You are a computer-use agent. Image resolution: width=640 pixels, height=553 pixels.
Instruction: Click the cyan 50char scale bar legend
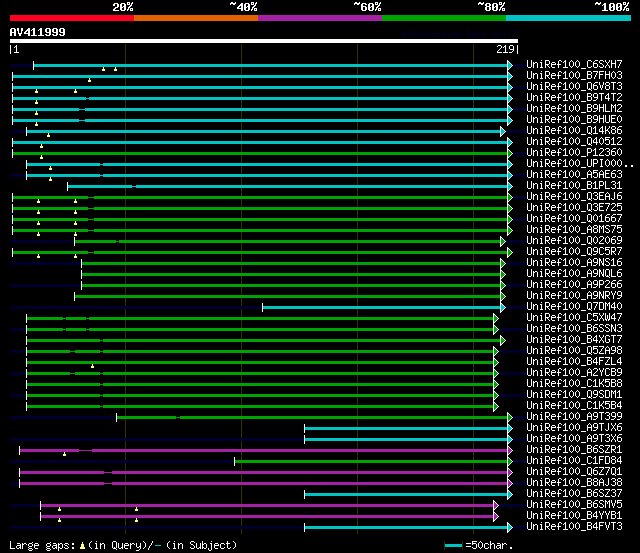[x=454, y=545]
